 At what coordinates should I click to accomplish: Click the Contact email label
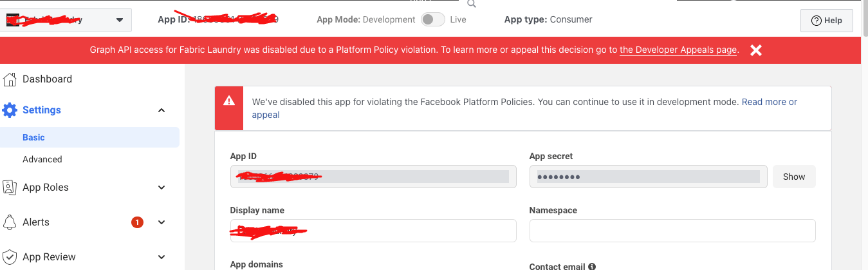coord(557,266)
